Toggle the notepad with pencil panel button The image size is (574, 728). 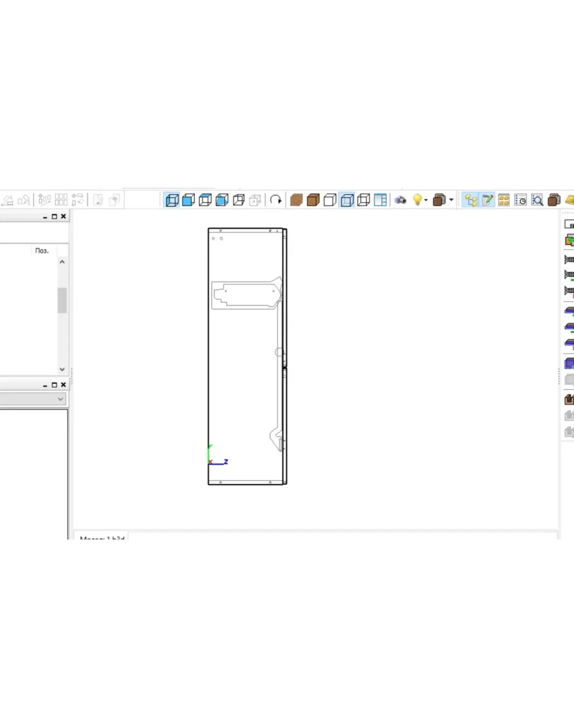pos(488,200)
